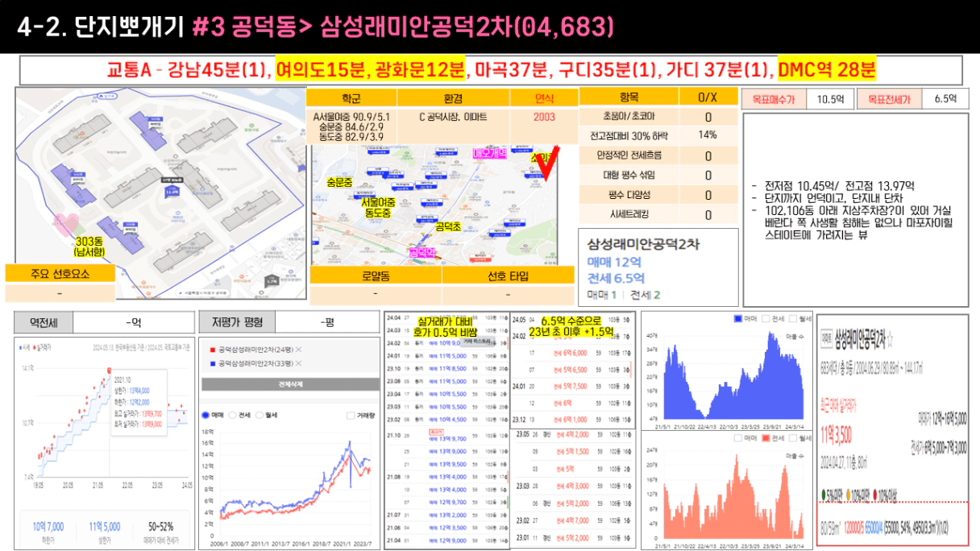This screenshot has height=551, width=980.
Task: Select the 전세 6억 1,000 transaction row
Action: coord(574,420)
